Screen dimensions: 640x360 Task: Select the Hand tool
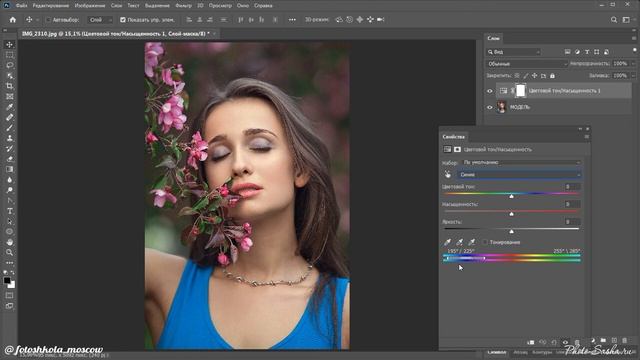pos(9,242)
